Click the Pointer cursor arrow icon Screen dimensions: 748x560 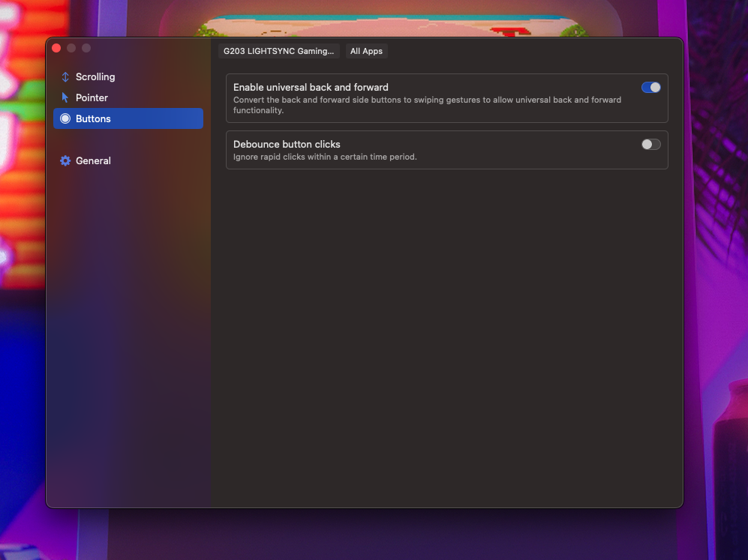click(65, 98)
